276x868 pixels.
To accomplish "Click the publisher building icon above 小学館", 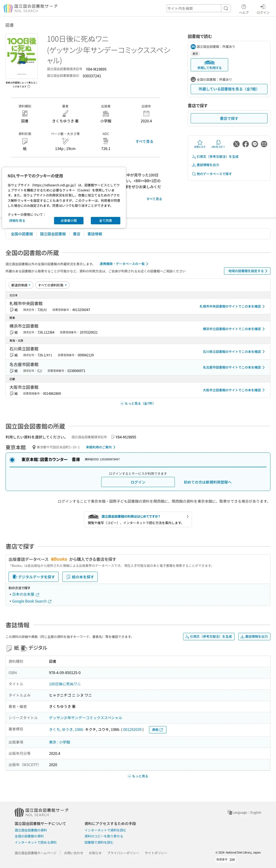I will point(106,114).
